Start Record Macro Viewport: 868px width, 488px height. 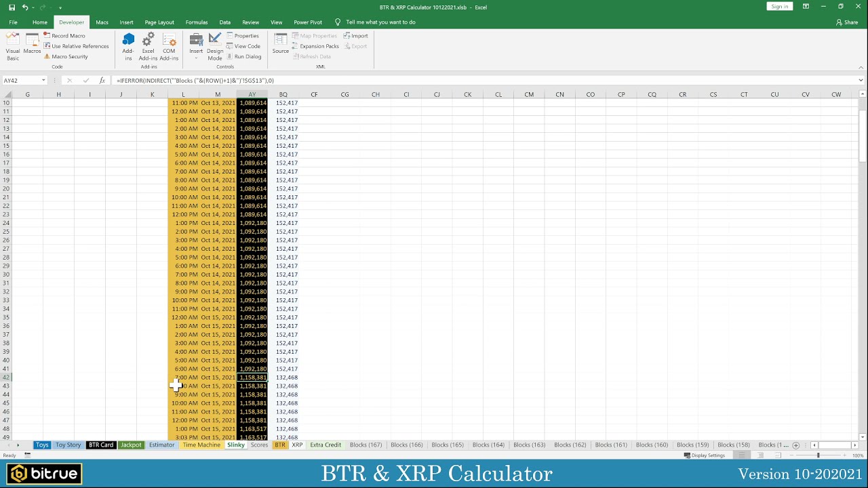point(64,36)
